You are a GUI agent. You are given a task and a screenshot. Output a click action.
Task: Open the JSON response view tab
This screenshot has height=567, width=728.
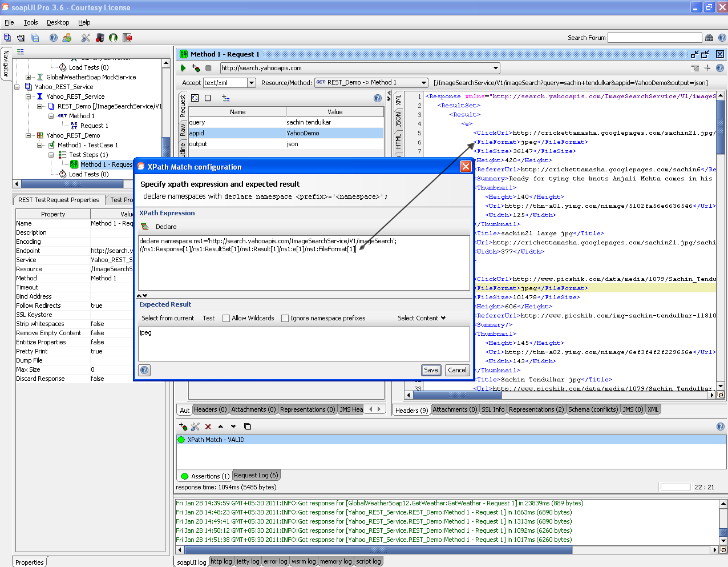(398, 119)
